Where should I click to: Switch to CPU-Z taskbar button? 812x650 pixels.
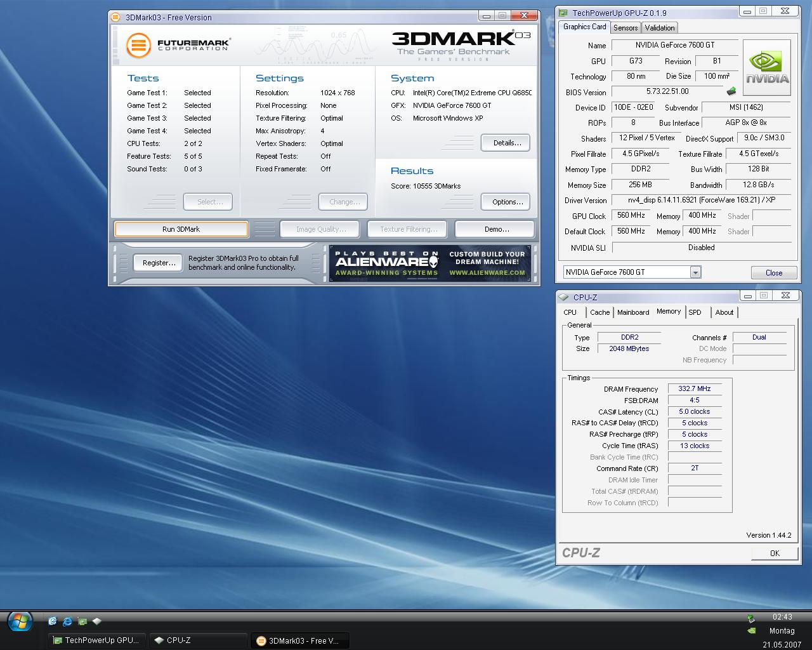pos(198,640)
